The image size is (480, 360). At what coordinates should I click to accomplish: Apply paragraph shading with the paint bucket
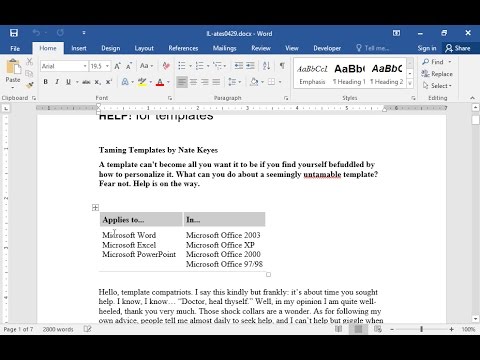pos(254,82)
